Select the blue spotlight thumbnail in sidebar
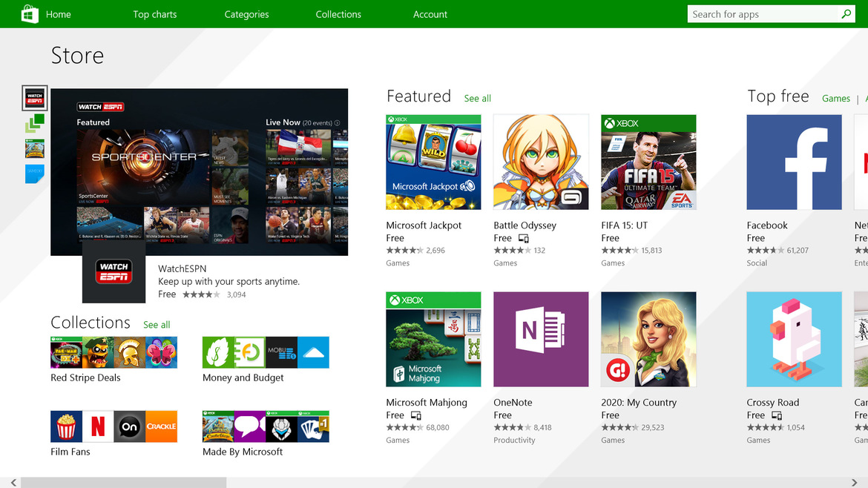868x488 pixels. tap(34, 174)
